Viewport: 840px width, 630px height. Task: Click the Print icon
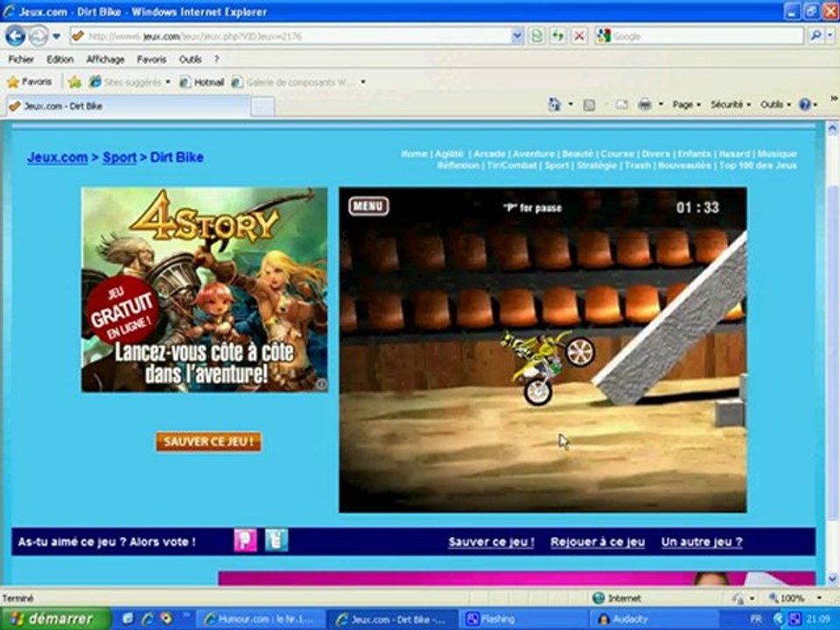pyautogui.click(x=645, y=104)
